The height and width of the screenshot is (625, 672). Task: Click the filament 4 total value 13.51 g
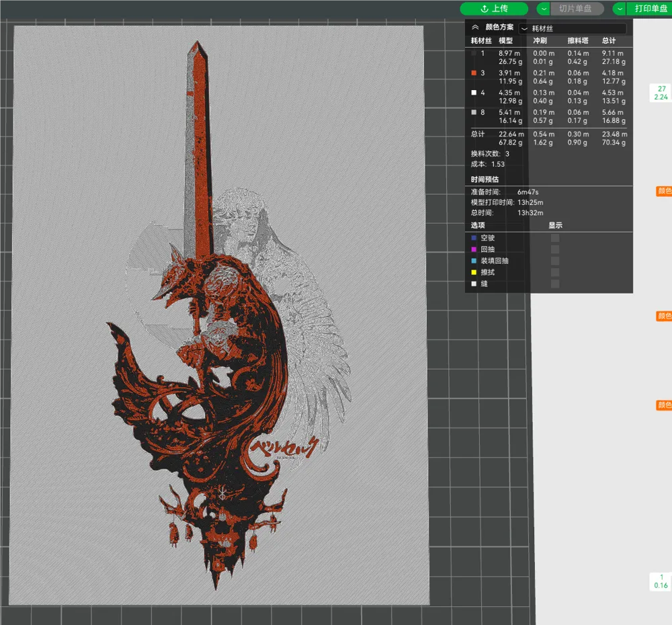614,101
